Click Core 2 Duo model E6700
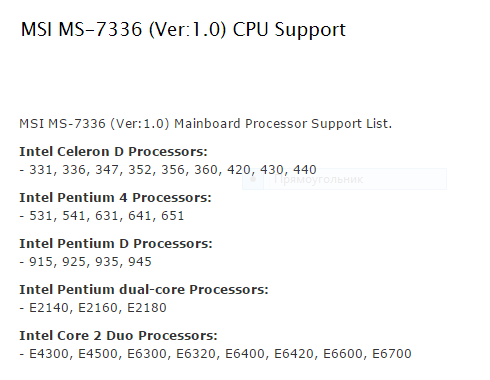The width and height of the screenshot is (490, 380). click(x=392, y=354)
